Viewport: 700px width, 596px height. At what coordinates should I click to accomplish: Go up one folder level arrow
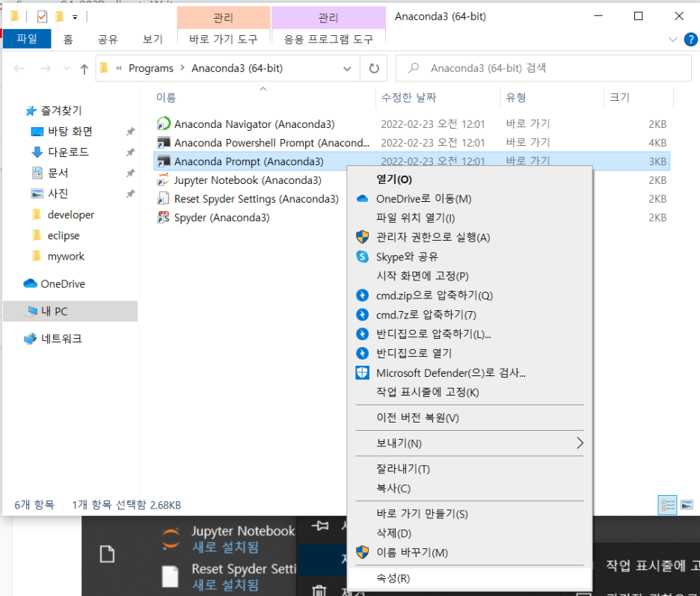[x=84, y=69]
